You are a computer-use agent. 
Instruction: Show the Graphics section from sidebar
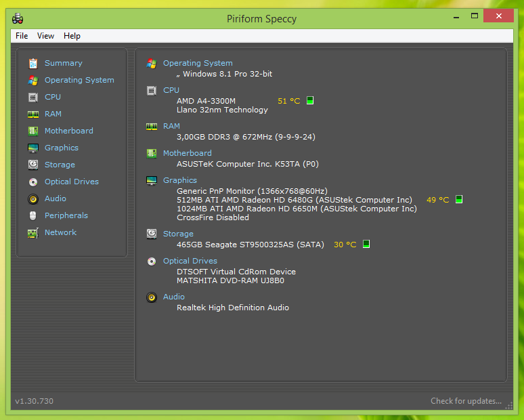62,148
